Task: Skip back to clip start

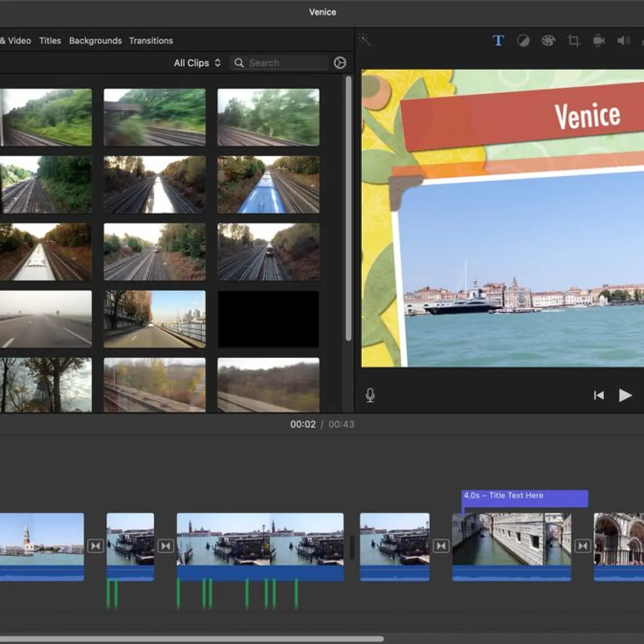Action: click(599, 396)
